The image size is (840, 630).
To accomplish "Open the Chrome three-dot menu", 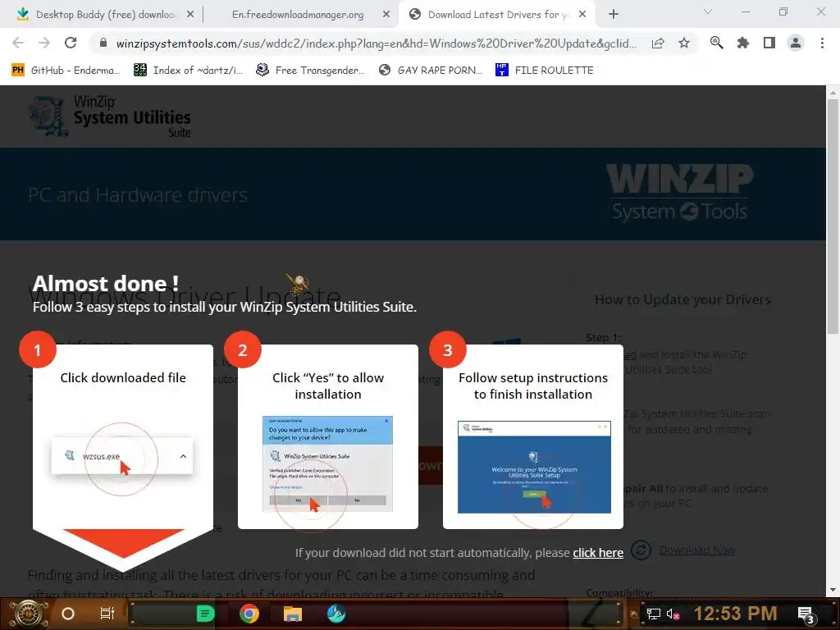I will [x=822, y=43].
